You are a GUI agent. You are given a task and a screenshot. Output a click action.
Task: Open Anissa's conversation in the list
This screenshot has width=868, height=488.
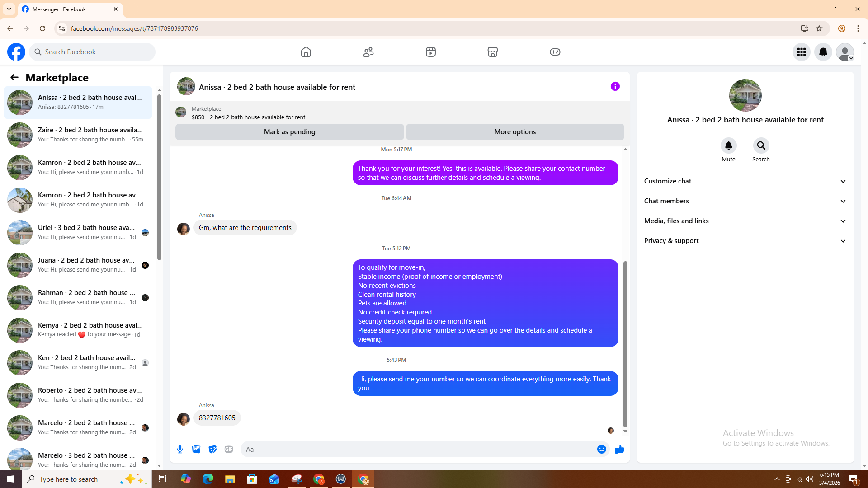(78, 102)
